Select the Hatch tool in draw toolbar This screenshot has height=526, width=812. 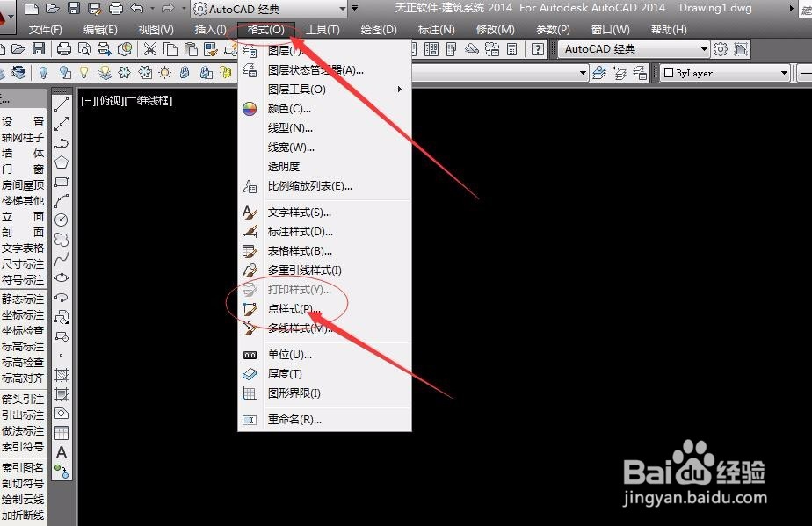click(x=62, y=375)
